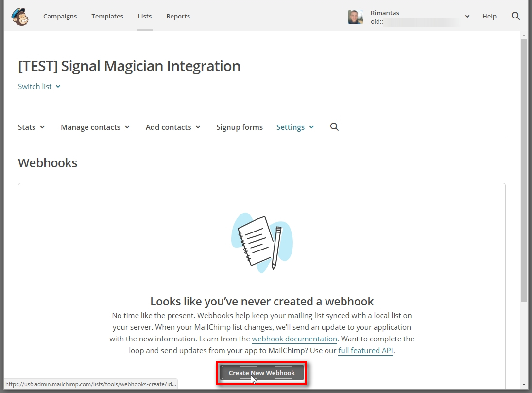Click the list search magnifier icon

334,127
